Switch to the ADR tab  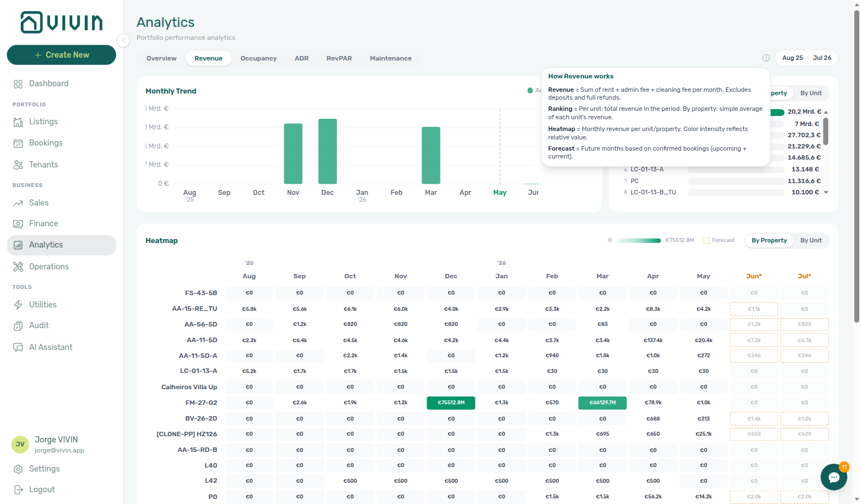click(x=302, y=58)
